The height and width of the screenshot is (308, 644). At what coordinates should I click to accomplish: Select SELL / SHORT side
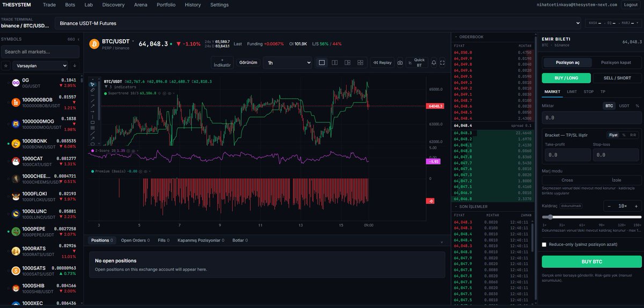618,78
